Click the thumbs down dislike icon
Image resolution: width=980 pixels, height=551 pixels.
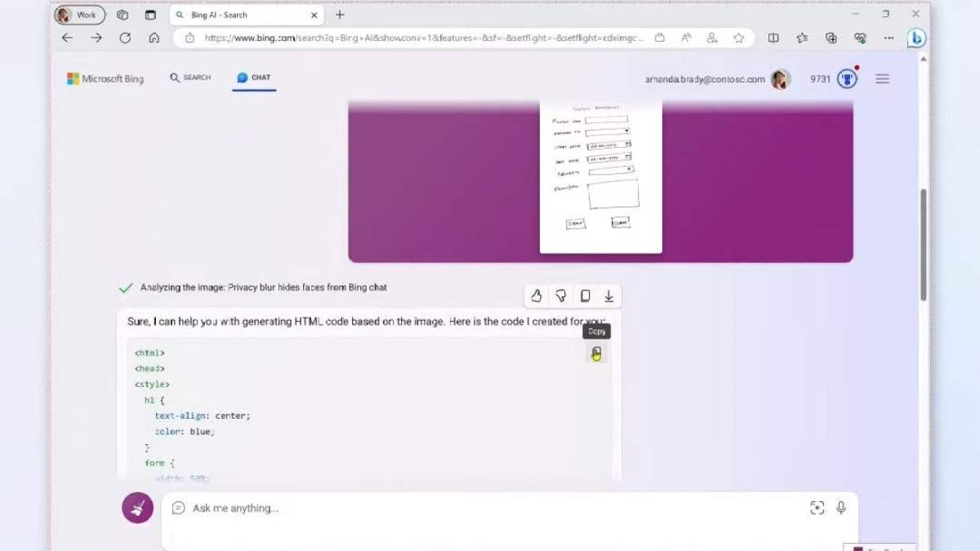[561, 295]
